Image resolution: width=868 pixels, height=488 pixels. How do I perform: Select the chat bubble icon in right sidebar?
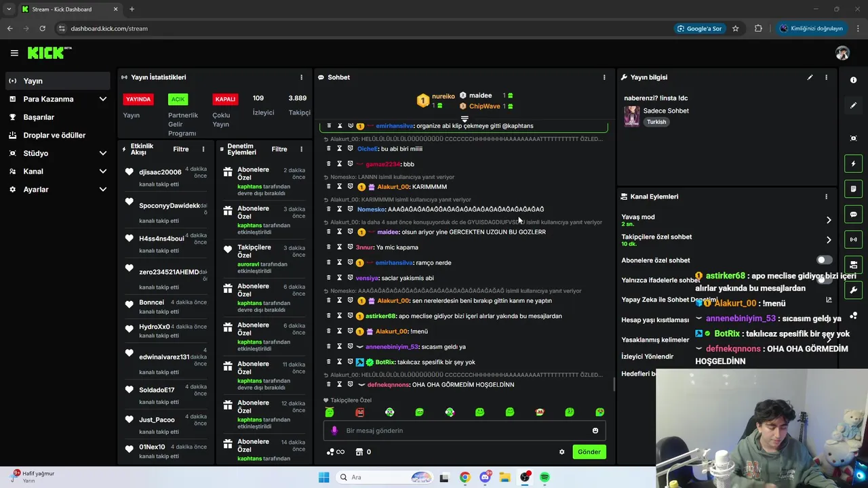point(853,214)
